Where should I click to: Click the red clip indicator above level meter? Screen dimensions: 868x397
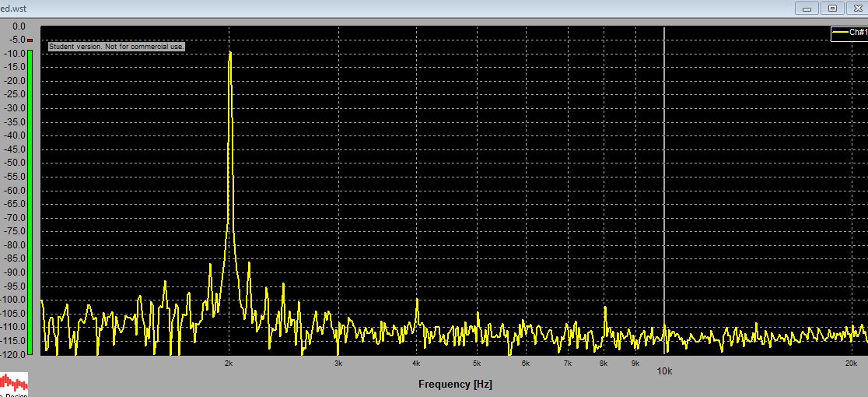30,40
